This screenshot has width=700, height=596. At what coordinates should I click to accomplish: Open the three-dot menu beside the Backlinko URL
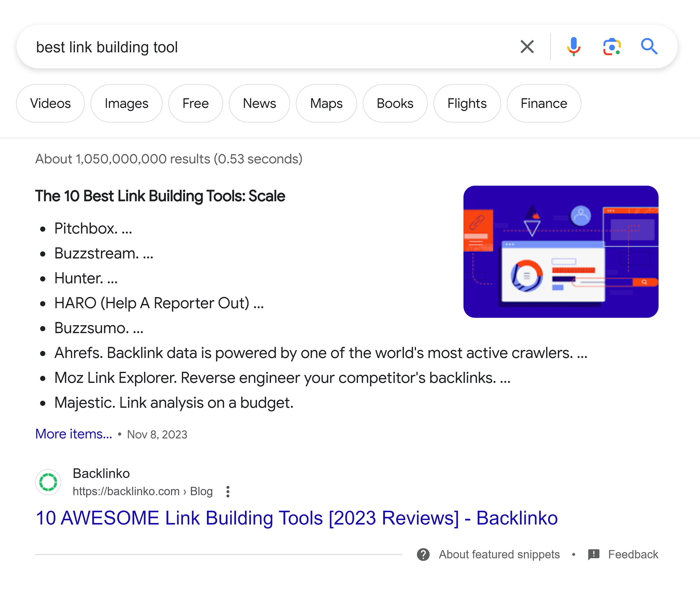tap(228, 492)
